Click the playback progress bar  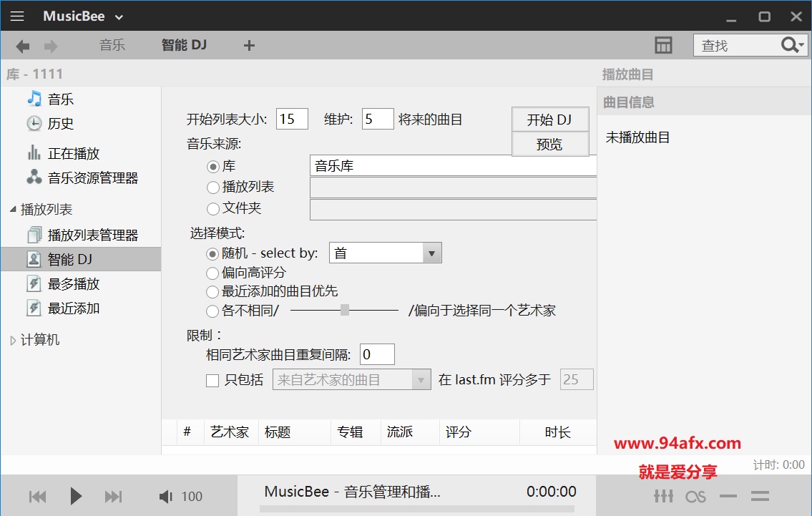point(417,510)
